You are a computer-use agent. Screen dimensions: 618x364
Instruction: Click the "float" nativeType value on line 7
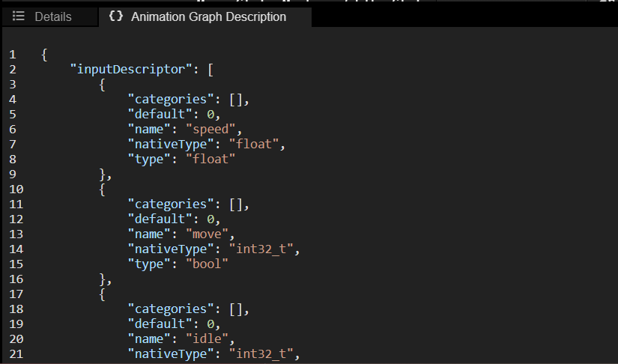(x=254, y=145)
